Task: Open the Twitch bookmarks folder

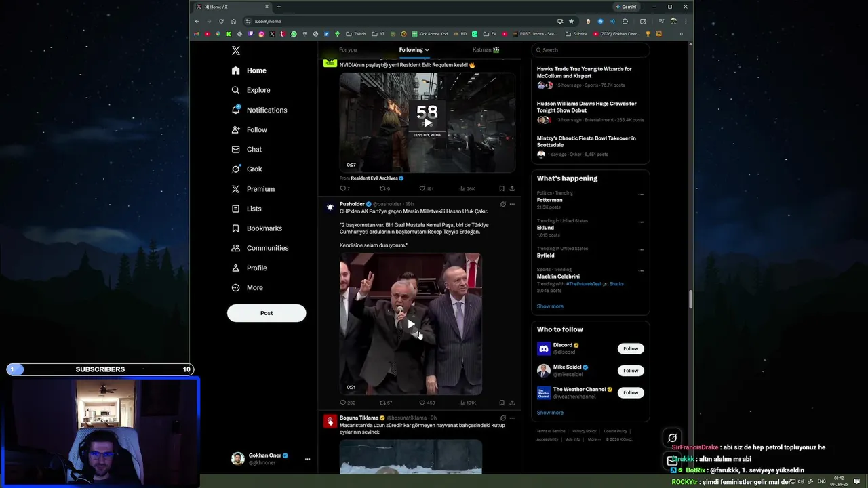Action: 356,34
